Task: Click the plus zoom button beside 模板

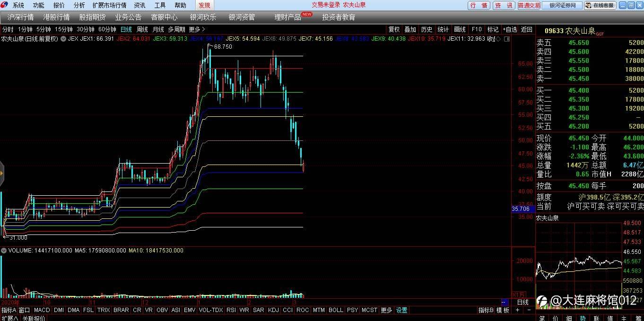Action: [517, 310]
